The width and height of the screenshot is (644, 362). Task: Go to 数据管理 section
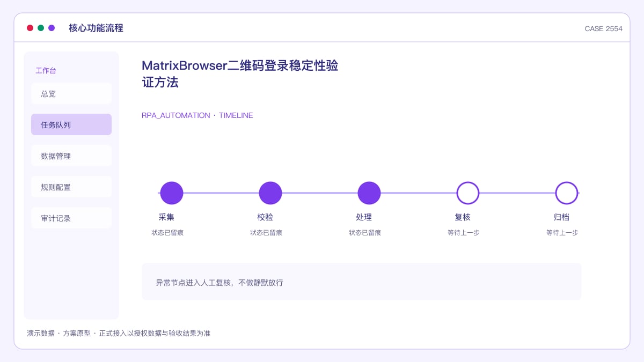pyautogui.click(x=71, y=156)
